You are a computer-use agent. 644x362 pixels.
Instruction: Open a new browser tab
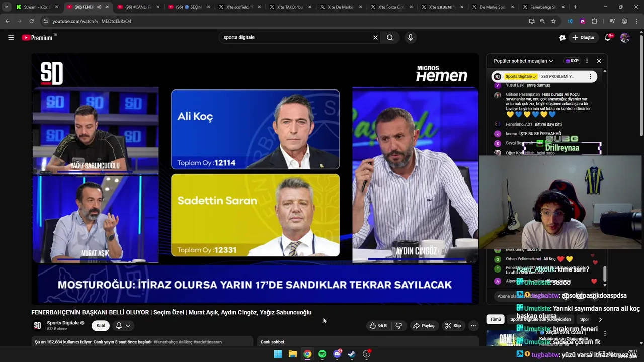575,7
